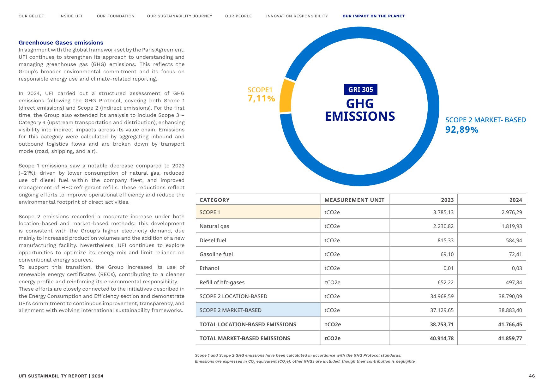Click the Natural gas row label
Screen dimensions: 554x392
click(x=214, y=226)
